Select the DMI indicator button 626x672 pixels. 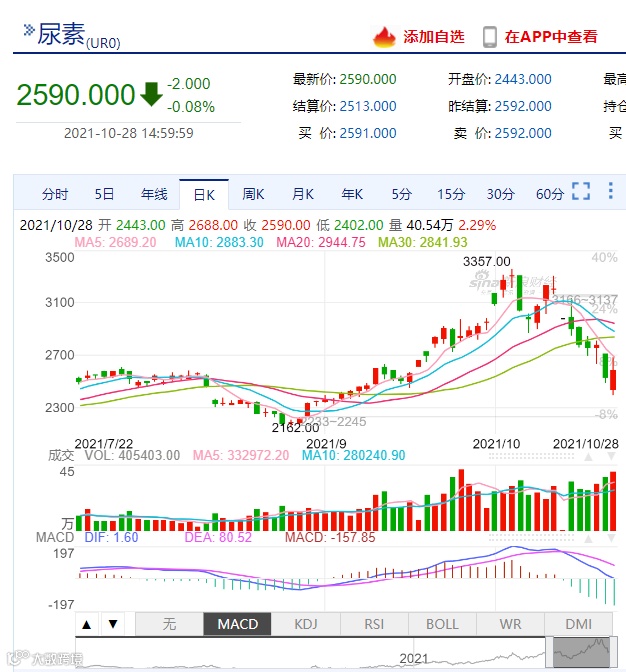(578, 624)
